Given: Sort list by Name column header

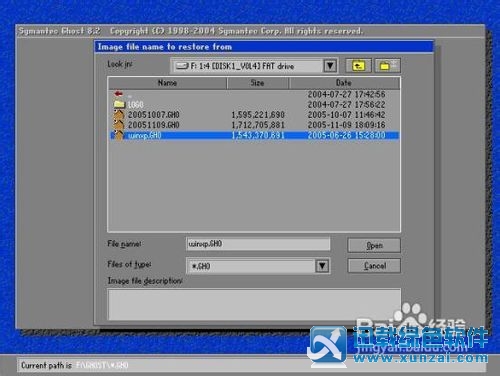Looking at the screenshot, I should [x=167, y=83].
